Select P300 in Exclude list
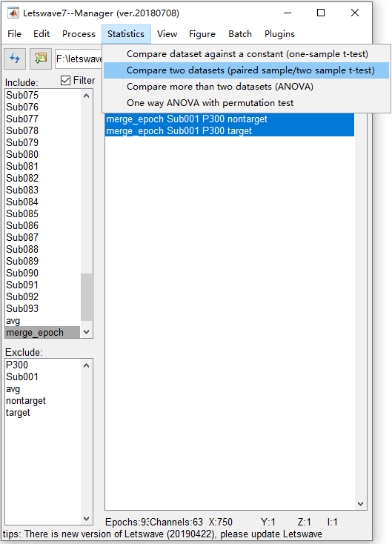Image resolution: width=392 pixels, height=544 pixels. tap(43, 365)
